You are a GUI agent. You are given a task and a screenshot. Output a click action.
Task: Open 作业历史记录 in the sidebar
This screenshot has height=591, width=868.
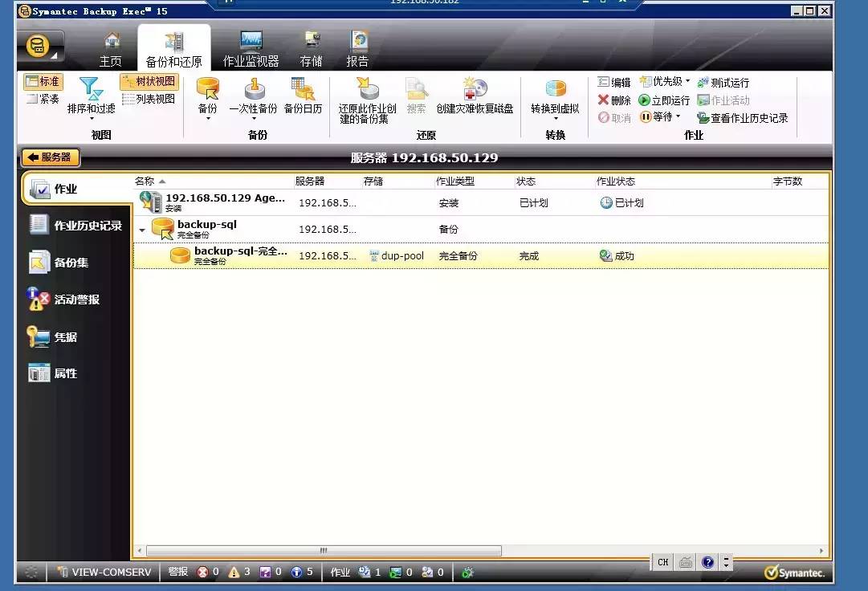click(x=75, y=225)
